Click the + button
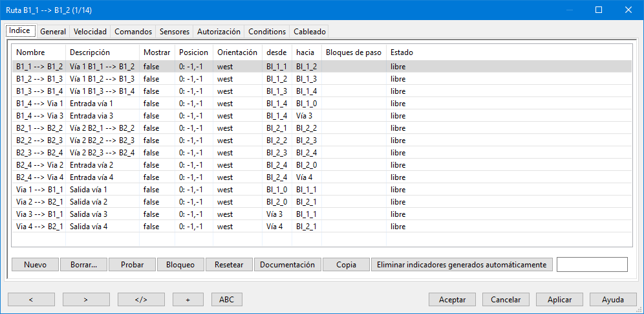The height and width of the screenshot is (314, 644). coord(188,300)
